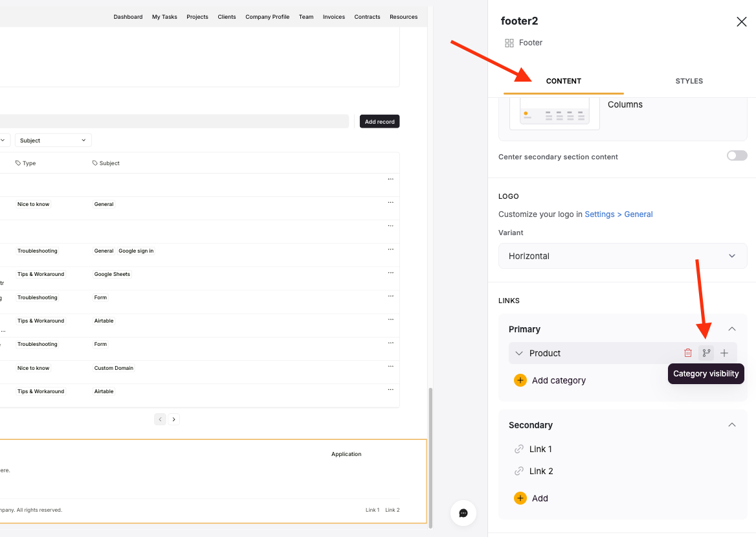756x537 pixels.
Task: Open the Variant Horizontal dropdown
Action: (x=623, y=257)
